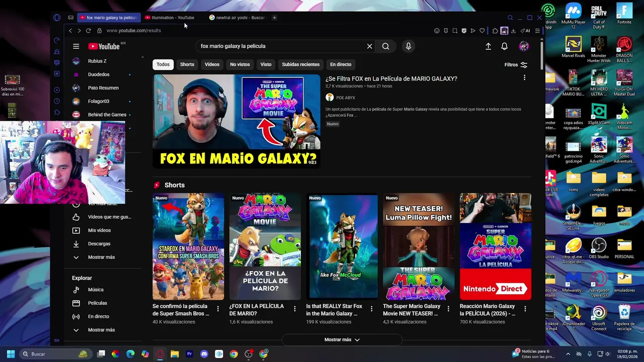Open Discord from the taskbar
Screen dimensions: 644x362
(x=204, y=354)
